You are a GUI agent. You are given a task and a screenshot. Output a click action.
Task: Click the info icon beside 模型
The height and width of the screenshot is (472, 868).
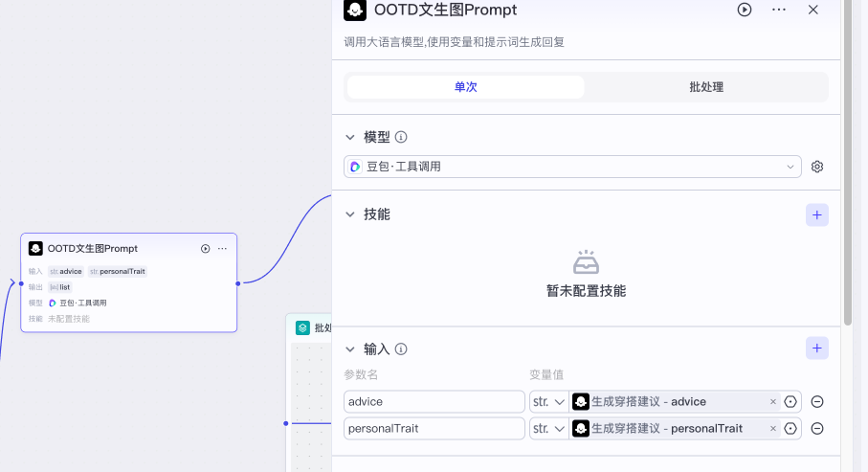[401, 137]
